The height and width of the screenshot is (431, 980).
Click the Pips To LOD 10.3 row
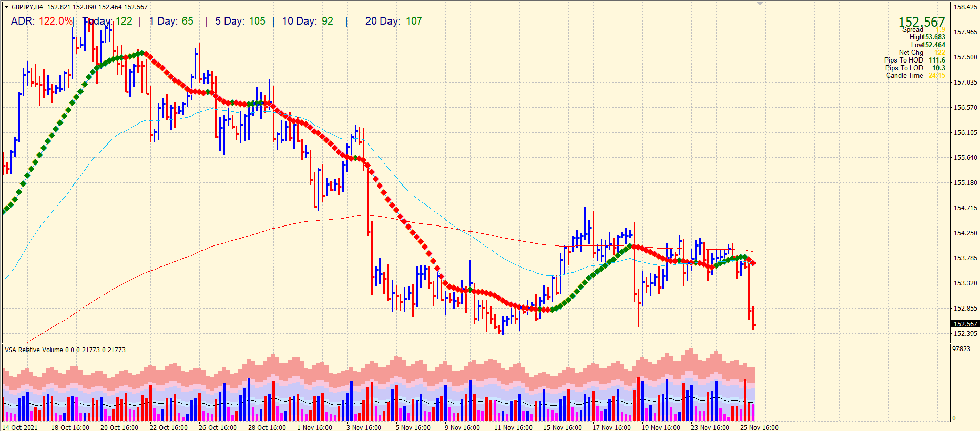(915, 68)
